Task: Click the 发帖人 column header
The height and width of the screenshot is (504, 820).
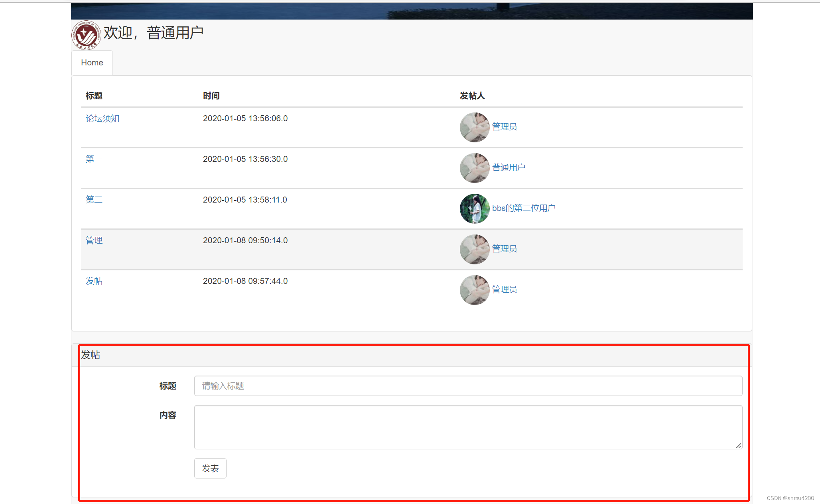Action: pyautogui.click(x=472, y=96)
